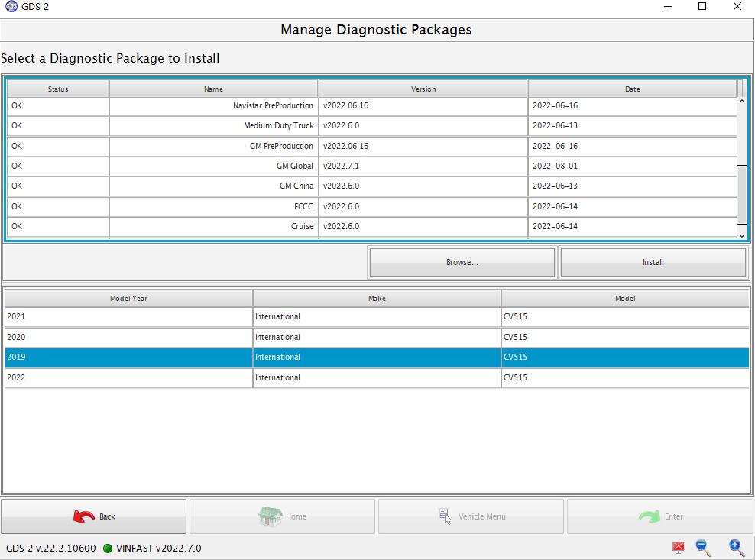Click the zoom in magnifier icon
Image resolution: width=755 pixels, height=560 pixels.
(x=736, y=548)
